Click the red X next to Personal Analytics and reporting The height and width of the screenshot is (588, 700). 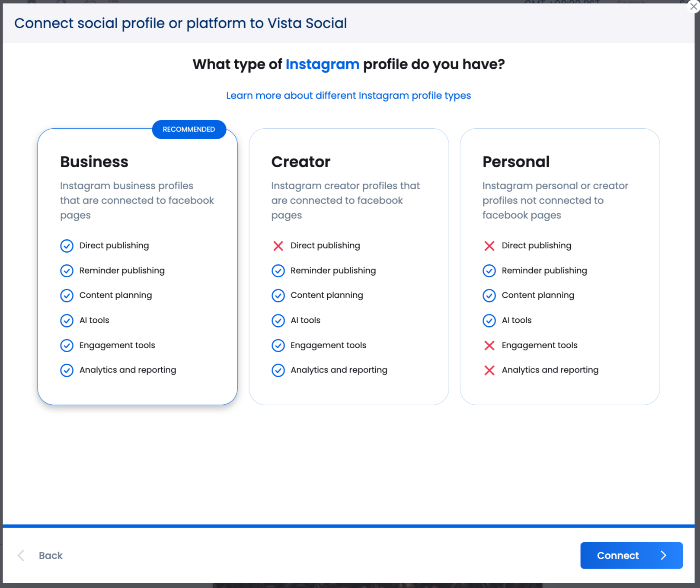click(x=489, y=370)
